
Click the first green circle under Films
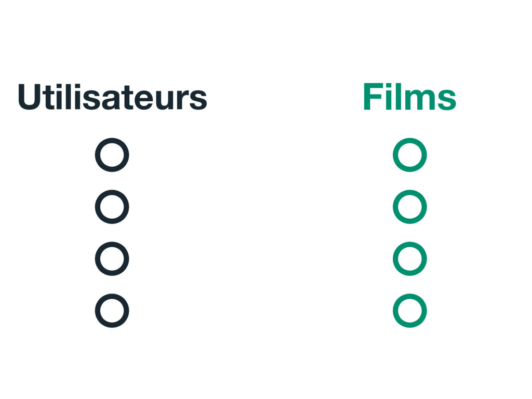click(410, 155)
